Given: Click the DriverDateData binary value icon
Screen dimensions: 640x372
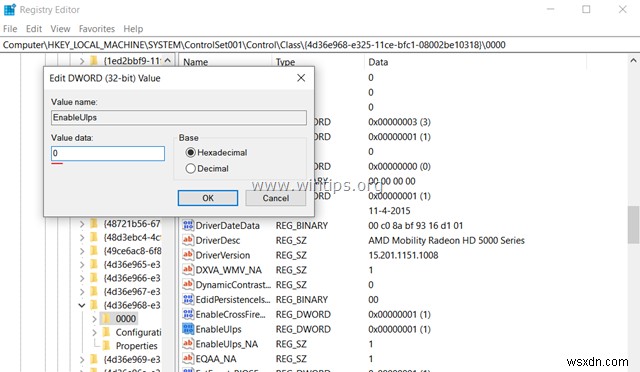Looking at the screenshot, I should tap(188, 225).
